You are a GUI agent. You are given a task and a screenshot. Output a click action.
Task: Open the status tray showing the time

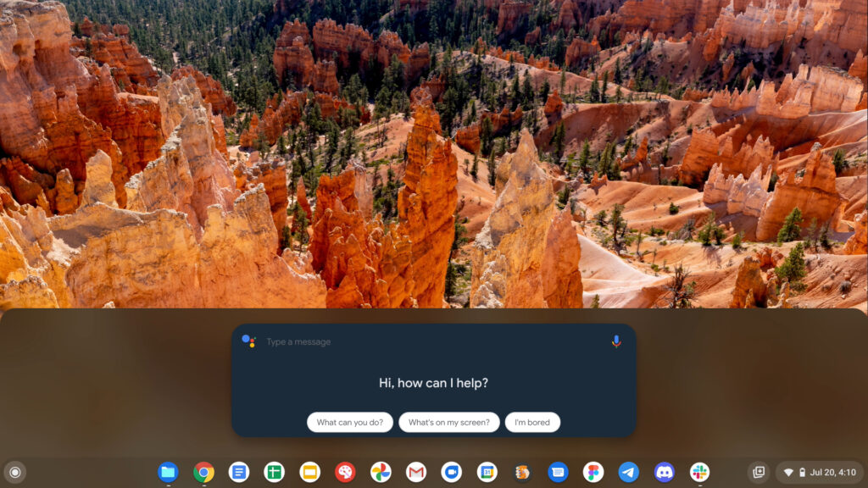(819, 472)
